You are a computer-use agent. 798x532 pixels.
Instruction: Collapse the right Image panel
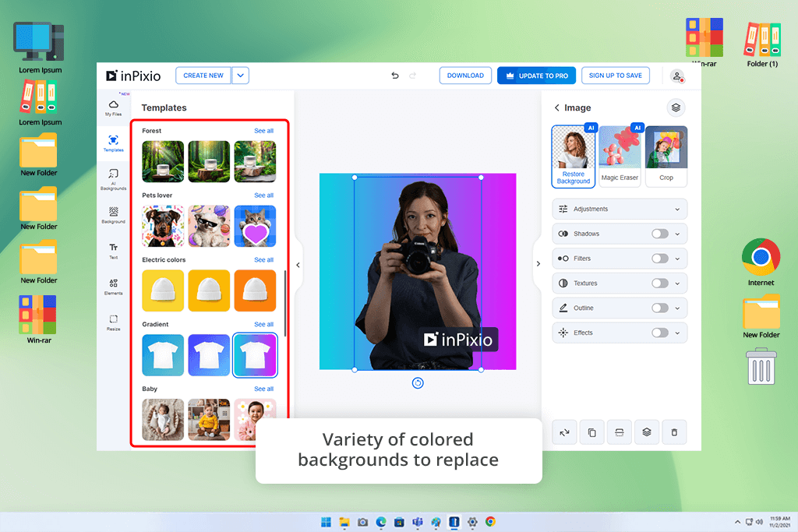[x=538, y=263]
